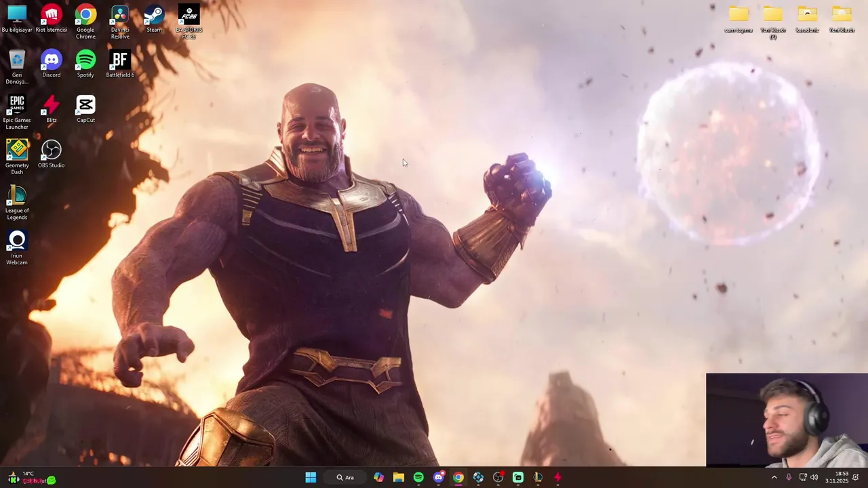Select the Battlefield 6 desktop shortcut
Image resolution: width=868 pixels, height=488 pixels.
point(120,64)
